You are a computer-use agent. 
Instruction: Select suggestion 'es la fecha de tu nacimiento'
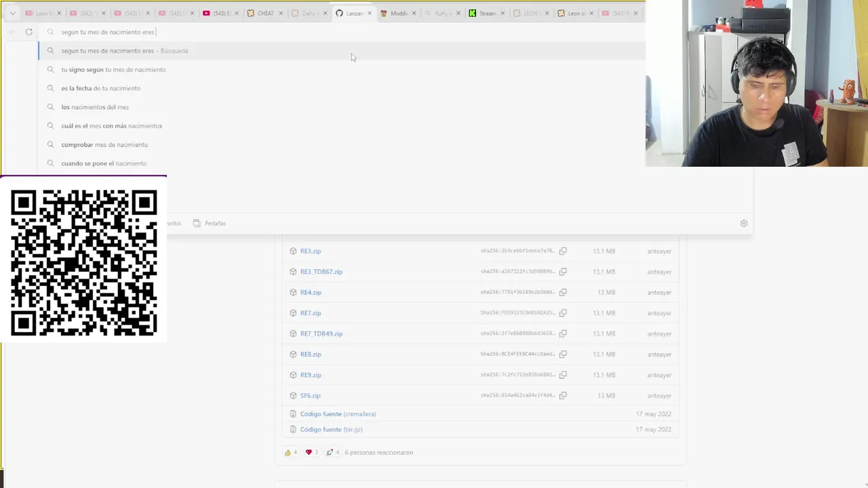342,88
